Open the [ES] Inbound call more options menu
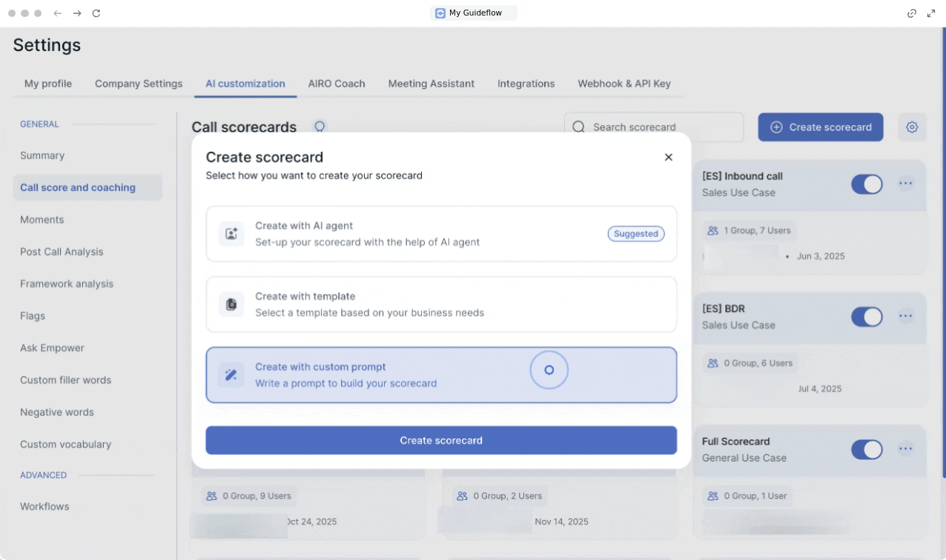The height and width of the screenshot is (560, 946). point(905,184)
